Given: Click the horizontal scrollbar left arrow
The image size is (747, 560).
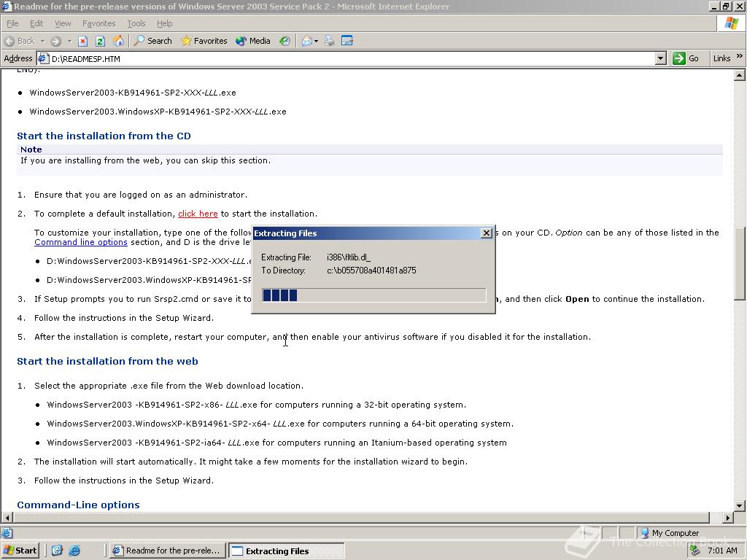Looking at the screenshot, I should [7, 518].
